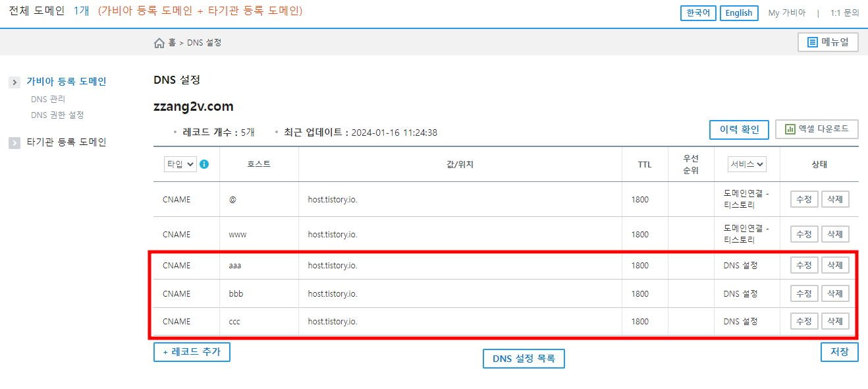This screenshot has height=389, width=868.
Task: Click 삭제 for the @ host record
Action: coord(835,199)
